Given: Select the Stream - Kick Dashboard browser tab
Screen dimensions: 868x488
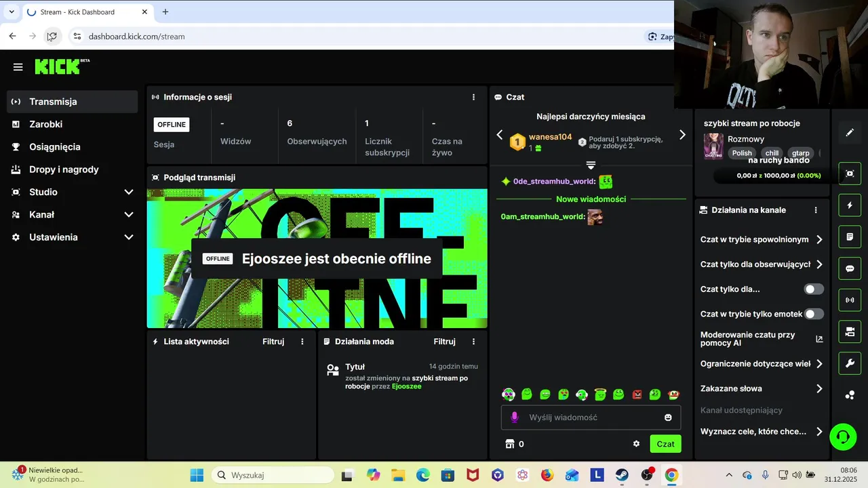Looking at the screenshot, I should (88, 12).
